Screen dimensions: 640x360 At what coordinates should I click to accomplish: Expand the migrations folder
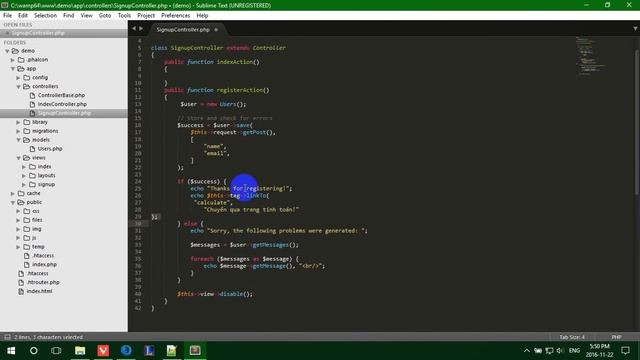tap(18, 131)
